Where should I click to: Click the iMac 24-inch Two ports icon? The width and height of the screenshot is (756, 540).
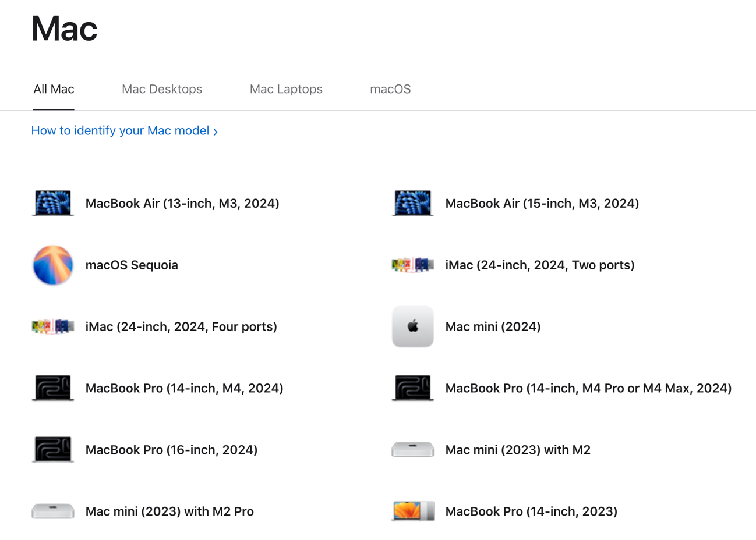(x=413, y=265)
